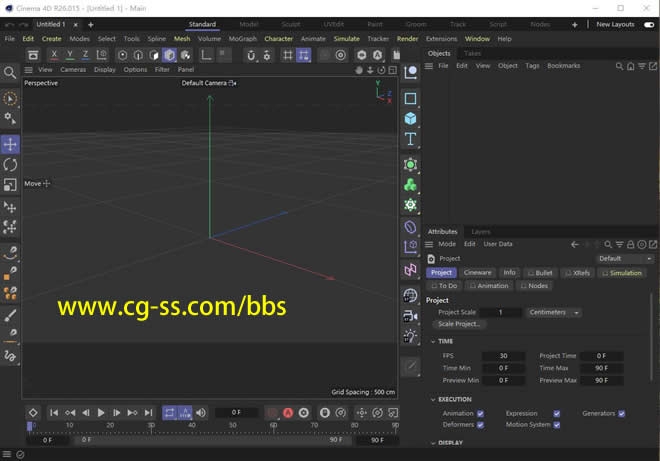The height and width of the screenshot is (461, 660).
Task: Select the Move tool in left toolbar
Action: [x=10, y=144]
